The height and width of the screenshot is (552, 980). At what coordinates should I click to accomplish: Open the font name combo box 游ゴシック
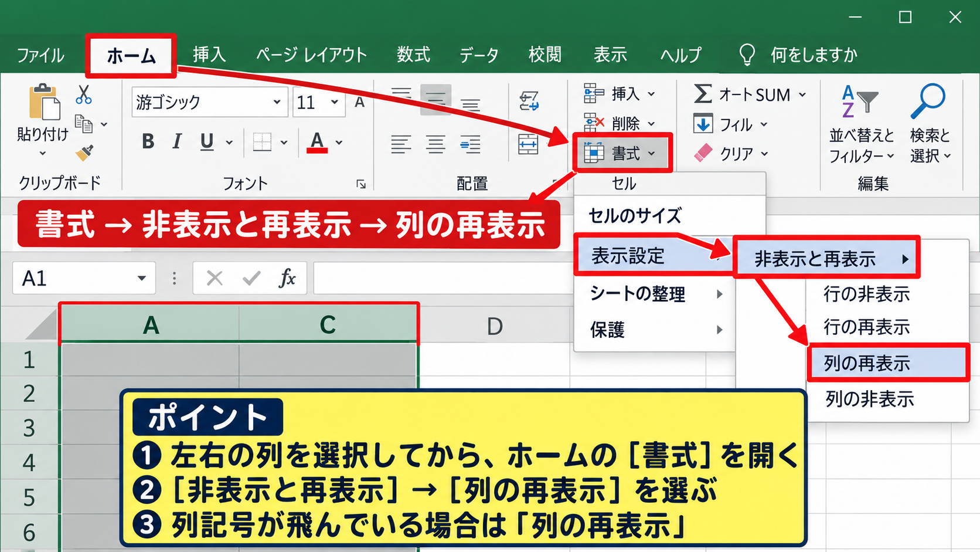coord(210,102)
